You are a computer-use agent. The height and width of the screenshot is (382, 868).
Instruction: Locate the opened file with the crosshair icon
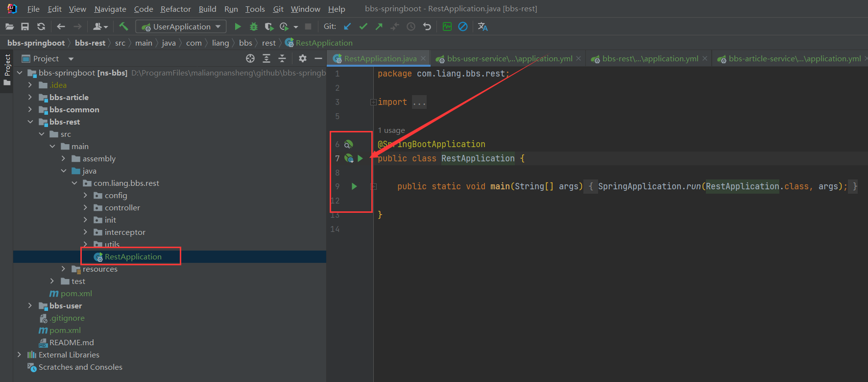(x=250, y=58)
